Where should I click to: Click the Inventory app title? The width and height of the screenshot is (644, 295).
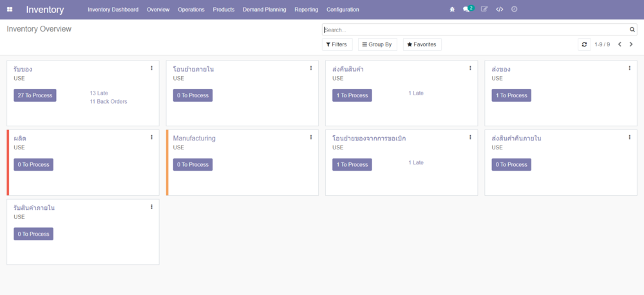point(45,10)
